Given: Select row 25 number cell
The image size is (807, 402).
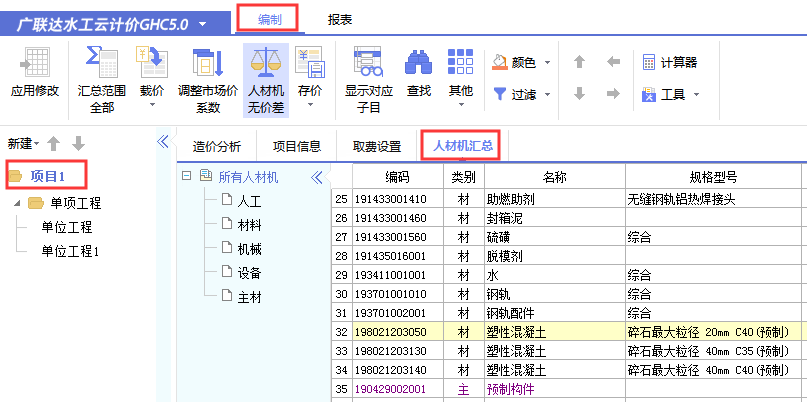Looking at the screenshot, I should (x=342, y=199).
